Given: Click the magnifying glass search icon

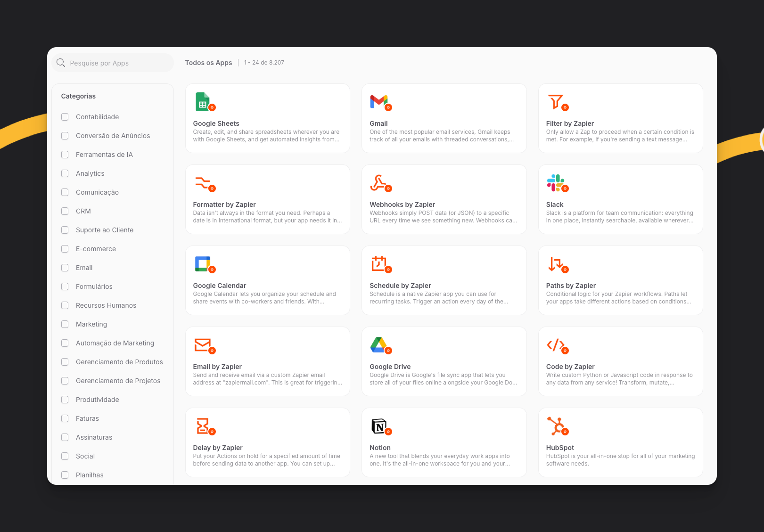Looking at the screenshot, I should coord(61,63).
